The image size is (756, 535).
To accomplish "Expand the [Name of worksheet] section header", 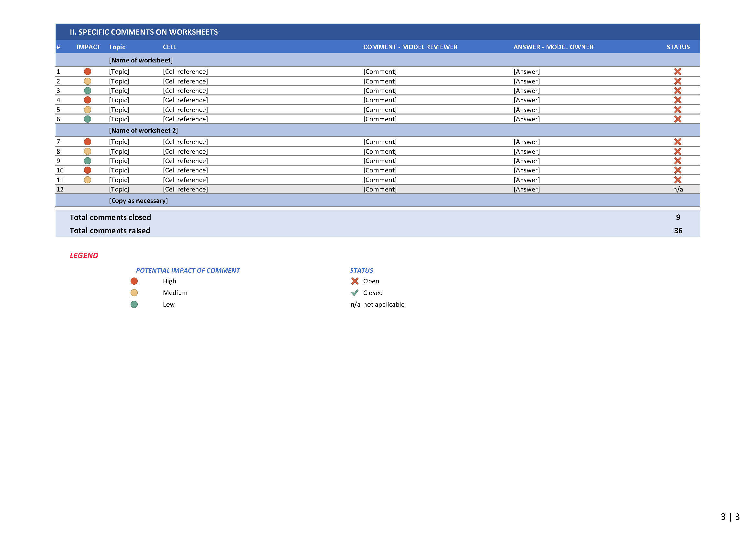I will (x=141, y=60).
